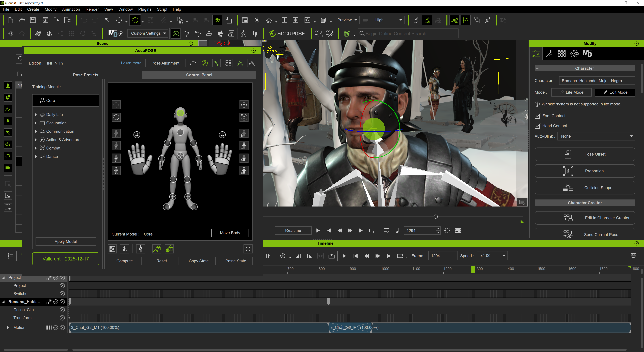Image resolution: width=644 pixels, height=352 pixels.
Task: Switch to Lite Mode
Action: 571,92
